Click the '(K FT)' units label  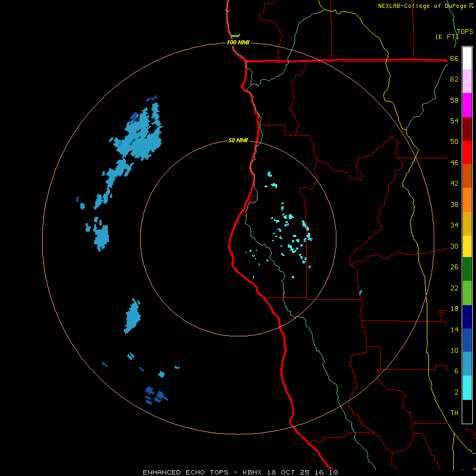447,36
